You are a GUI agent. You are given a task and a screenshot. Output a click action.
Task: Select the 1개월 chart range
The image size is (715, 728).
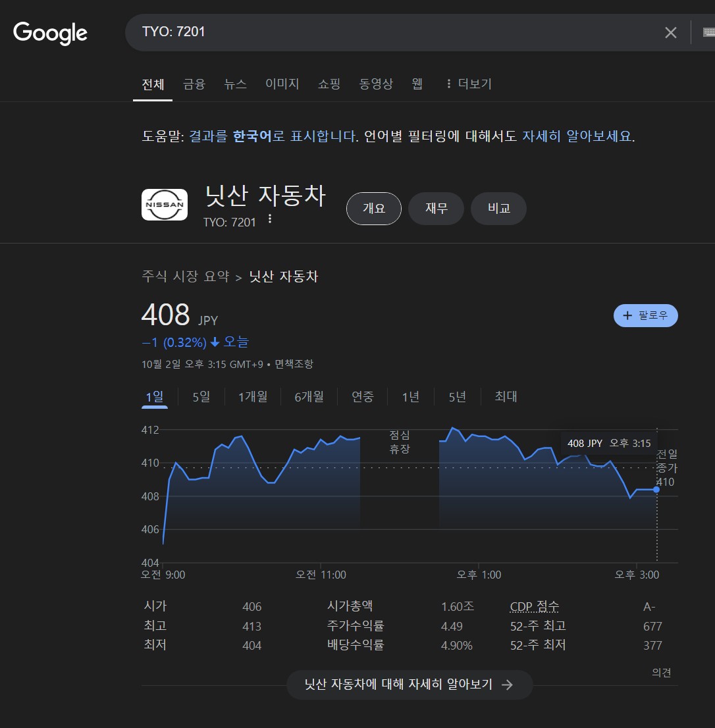[x=253, y=397]
